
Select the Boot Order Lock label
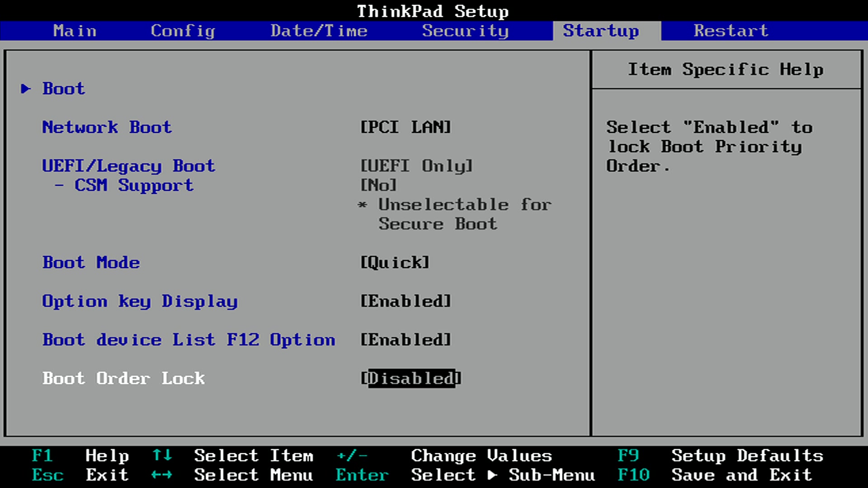(x=123, y=378)
